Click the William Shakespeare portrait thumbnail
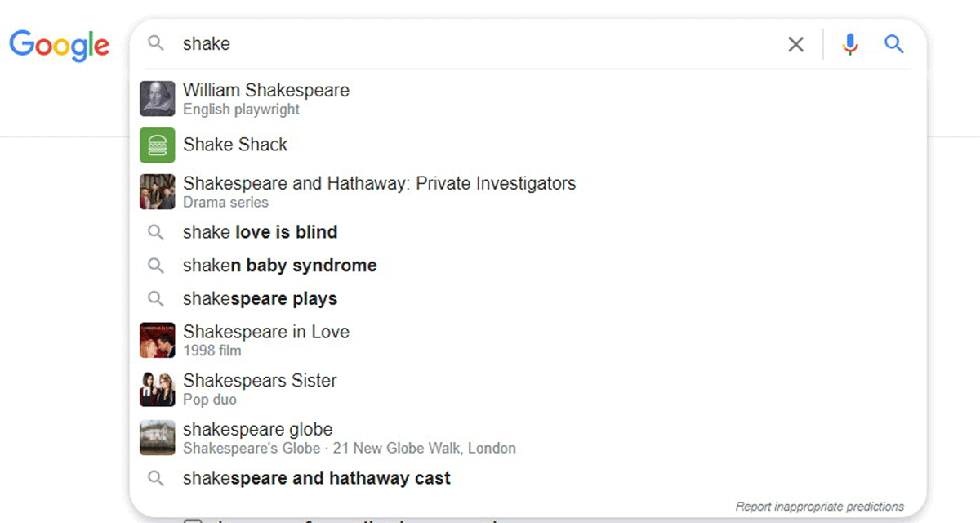 (157, 98)
